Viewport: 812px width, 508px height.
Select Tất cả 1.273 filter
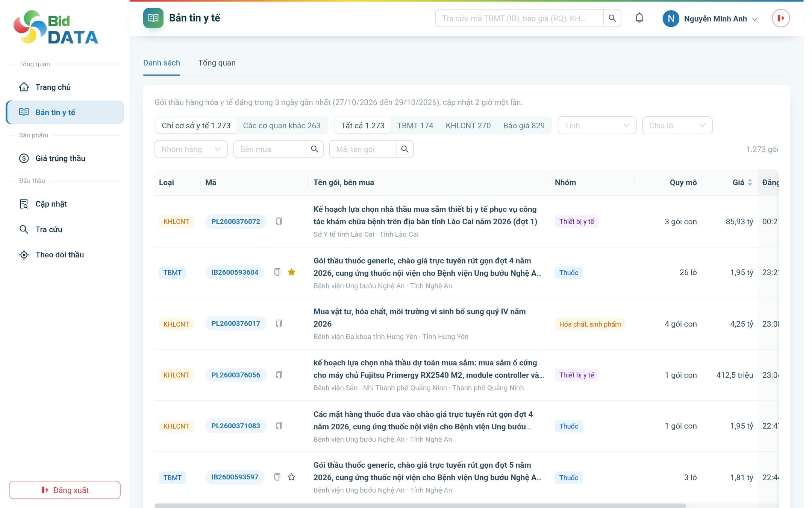click(x=362, y=125)
